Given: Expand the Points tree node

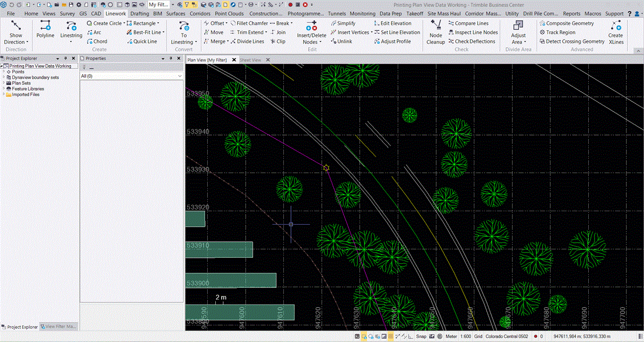Looking at the screenshot, I should click(x=4, y=71).
